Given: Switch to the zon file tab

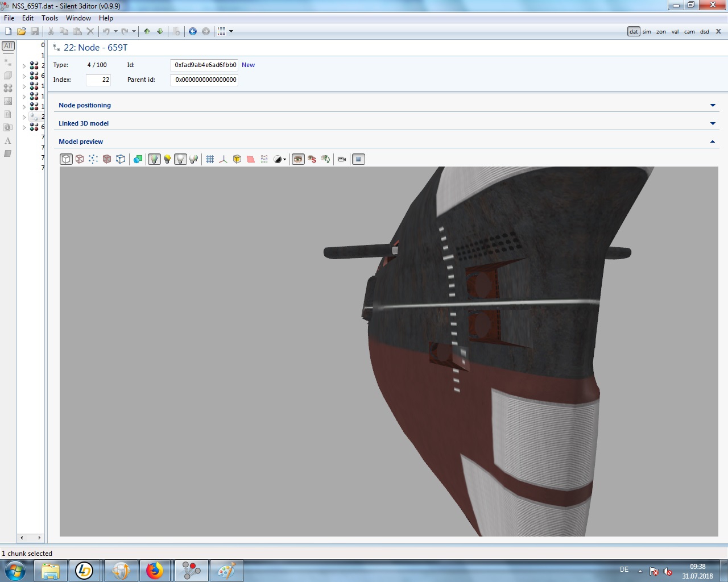Looking at the screenshot, I should [661, 32].
